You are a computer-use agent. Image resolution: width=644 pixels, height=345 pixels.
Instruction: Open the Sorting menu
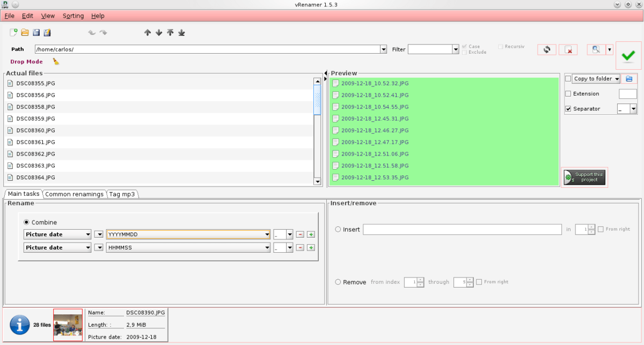pos(73,16)
